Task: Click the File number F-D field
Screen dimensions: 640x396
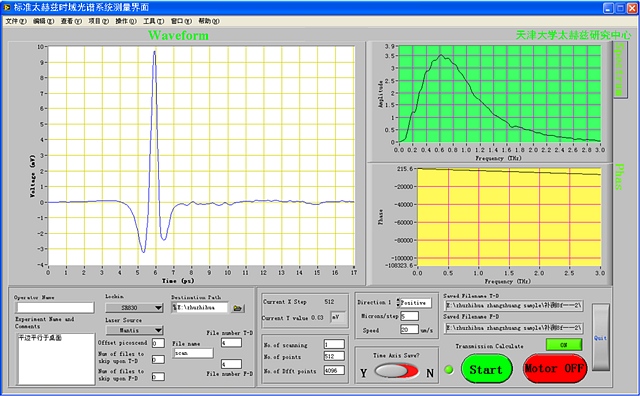Action: click(231, 364)
